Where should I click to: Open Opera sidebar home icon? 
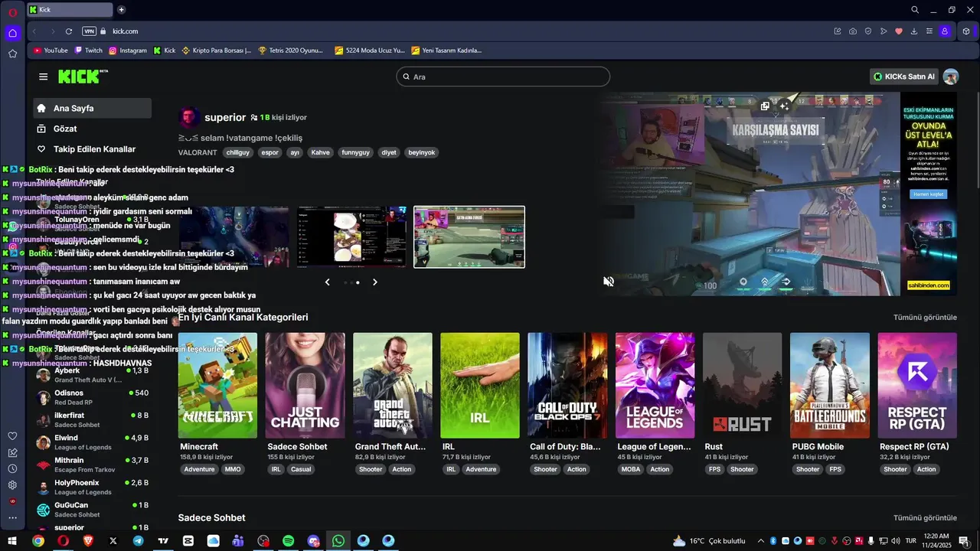(12, 33)
